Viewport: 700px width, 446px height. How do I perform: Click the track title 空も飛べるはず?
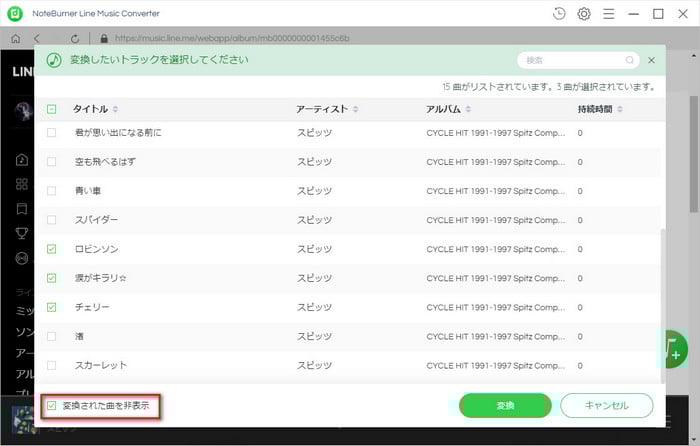[x=105, y=162]
